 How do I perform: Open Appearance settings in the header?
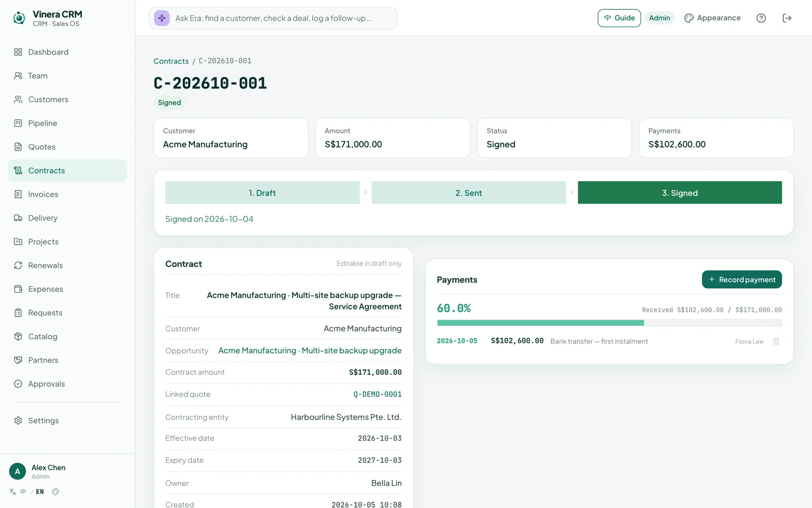(713, 18)
